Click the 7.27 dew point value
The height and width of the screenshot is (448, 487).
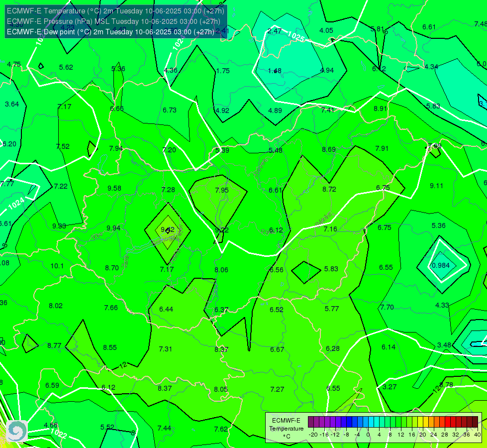277,390
